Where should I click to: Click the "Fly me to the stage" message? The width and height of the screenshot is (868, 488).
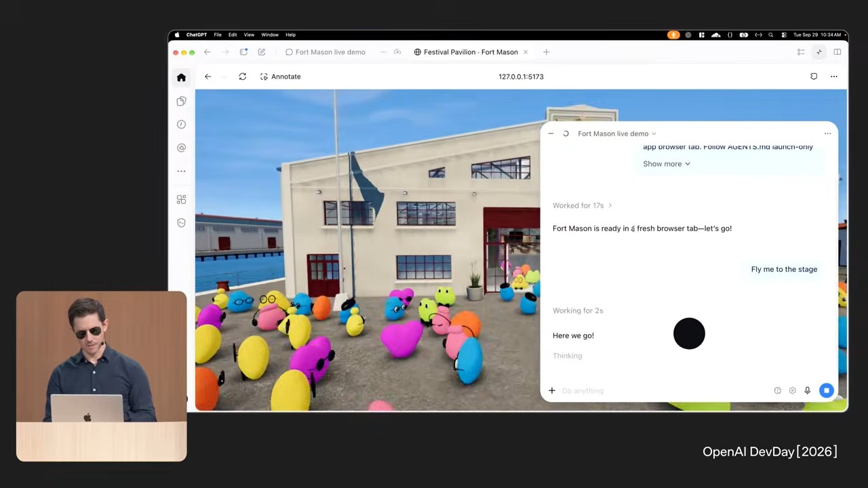click(784, 269)
